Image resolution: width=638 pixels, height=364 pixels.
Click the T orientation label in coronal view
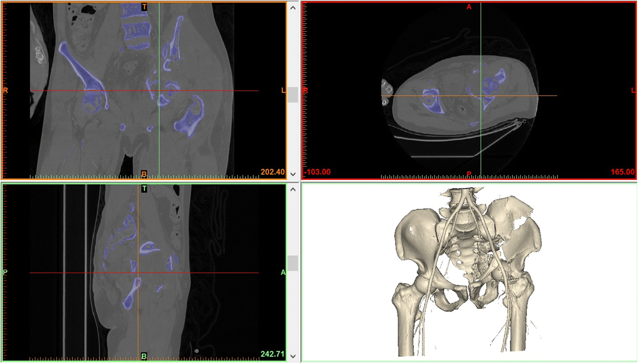[144, 7]
